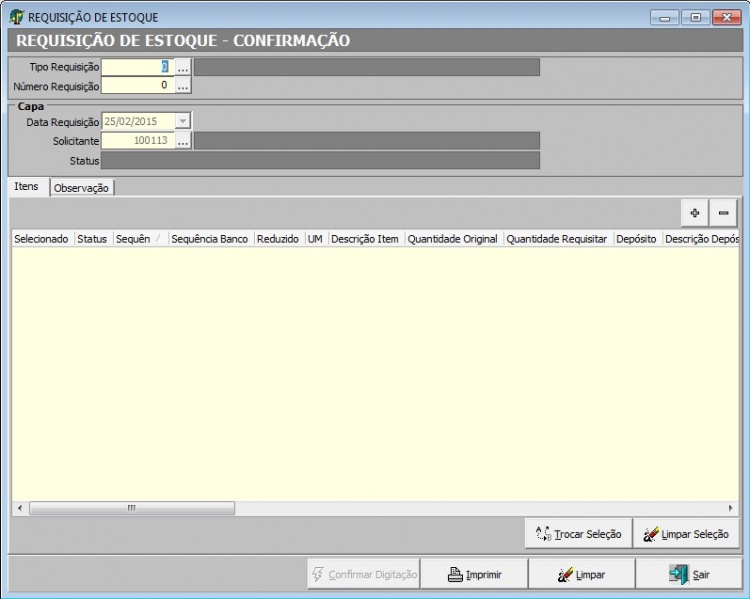Click the Limpar button in bottom bar

point(581,575)
